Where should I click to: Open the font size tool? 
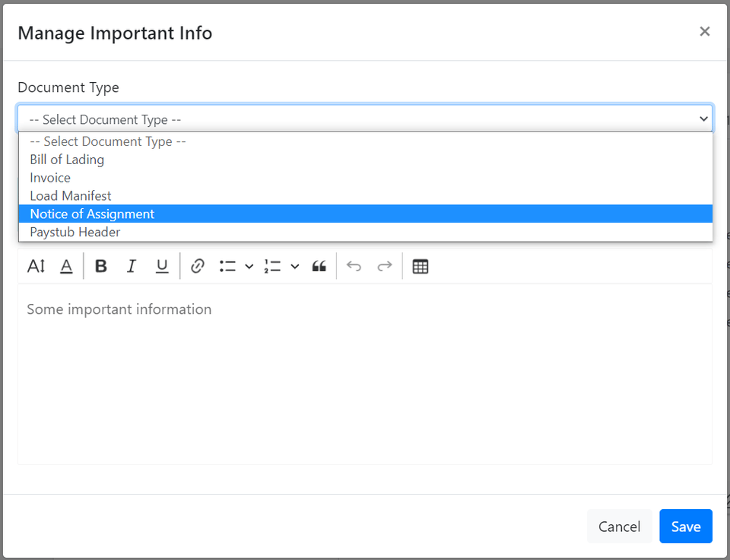coord(36,266)
